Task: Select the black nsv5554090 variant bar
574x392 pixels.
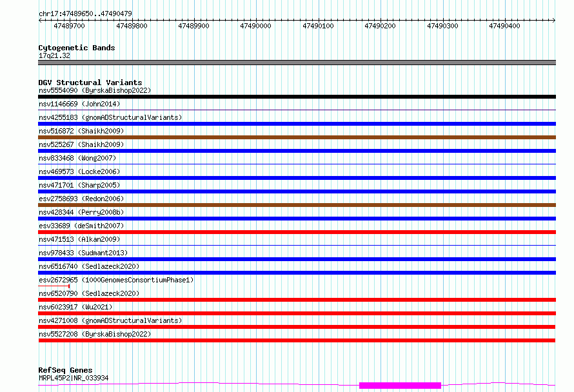Action: (x=297, y=97)
